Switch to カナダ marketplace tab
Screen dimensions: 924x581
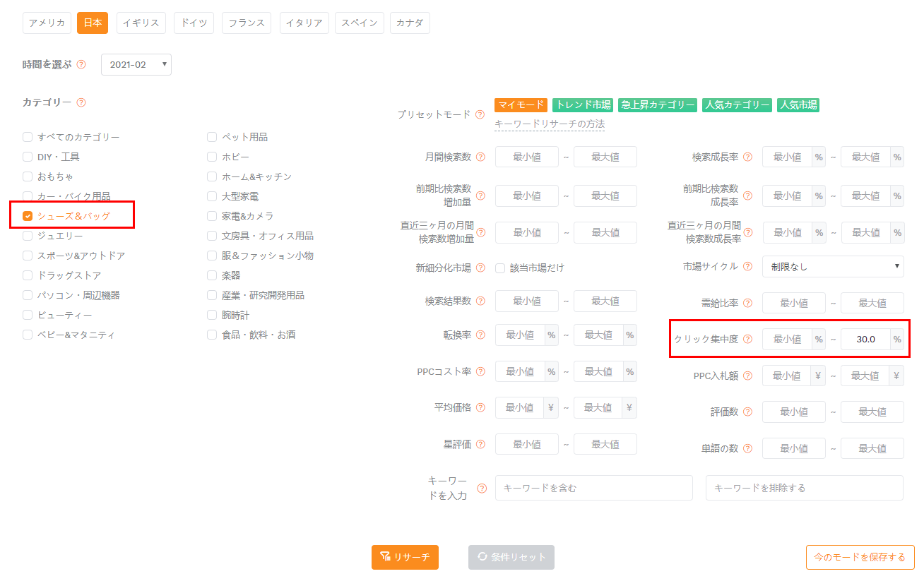pos(410,23)
